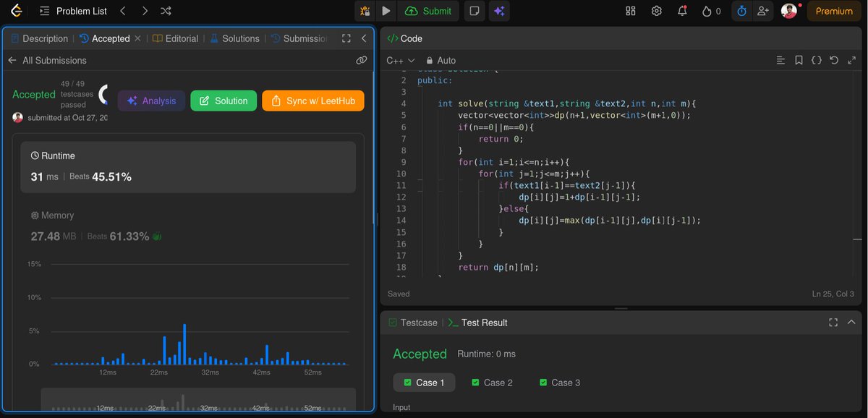Viewport: 868px width, 418px height.
Task: Click the 45.51% runtime beats value
Action: click(111, 176)
